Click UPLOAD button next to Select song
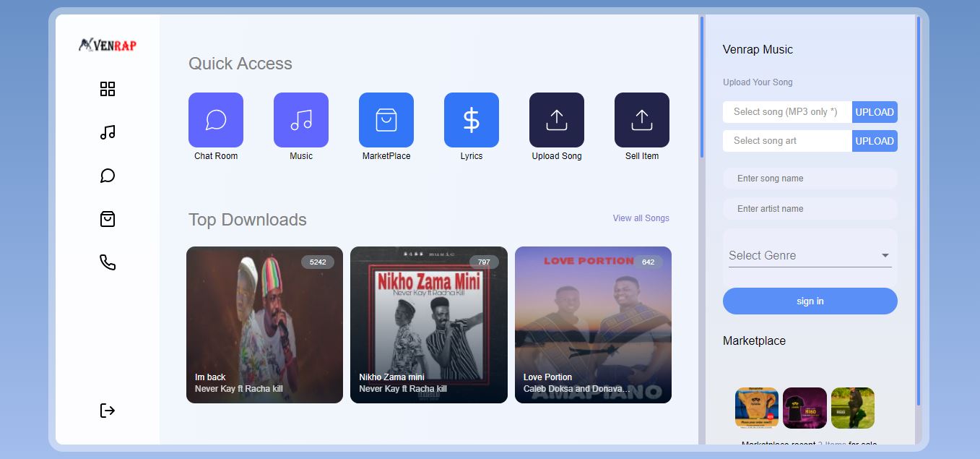The height and width of the screenshot is (459, 980). (x=875, y=112)
